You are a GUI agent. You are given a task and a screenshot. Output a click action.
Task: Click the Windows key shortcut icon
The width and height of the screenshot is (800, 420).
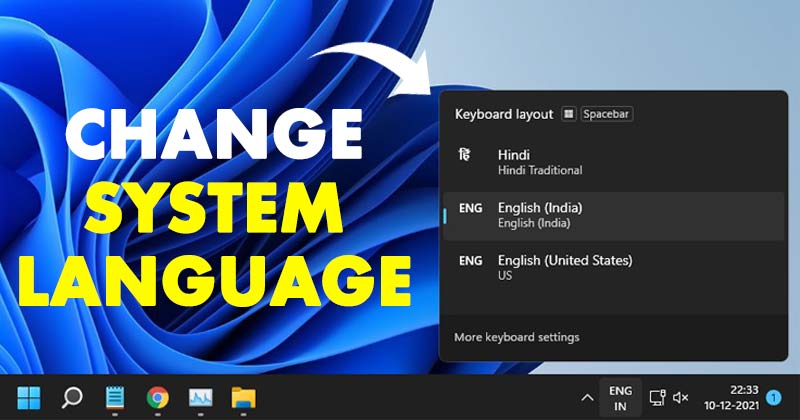[568, 114]
